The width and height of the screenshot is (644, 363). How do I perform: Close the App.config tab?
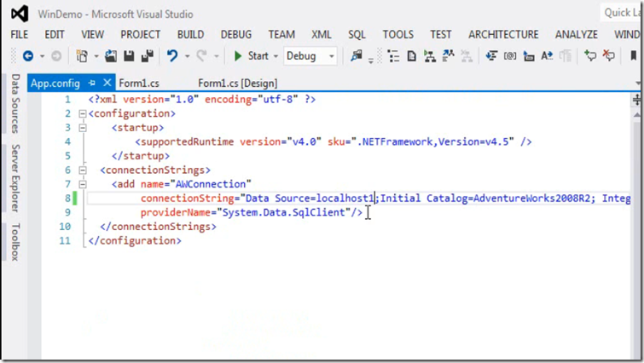tap(107, 83)
